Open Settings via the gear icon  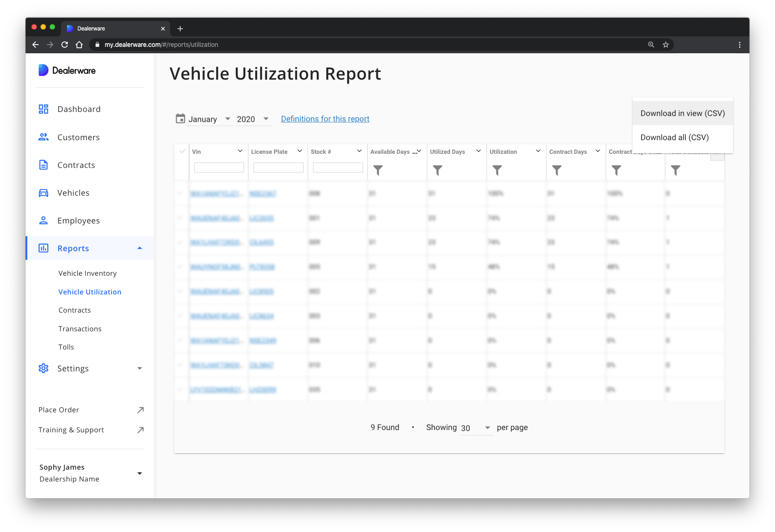pyautogui.click(x=43, y=368)
